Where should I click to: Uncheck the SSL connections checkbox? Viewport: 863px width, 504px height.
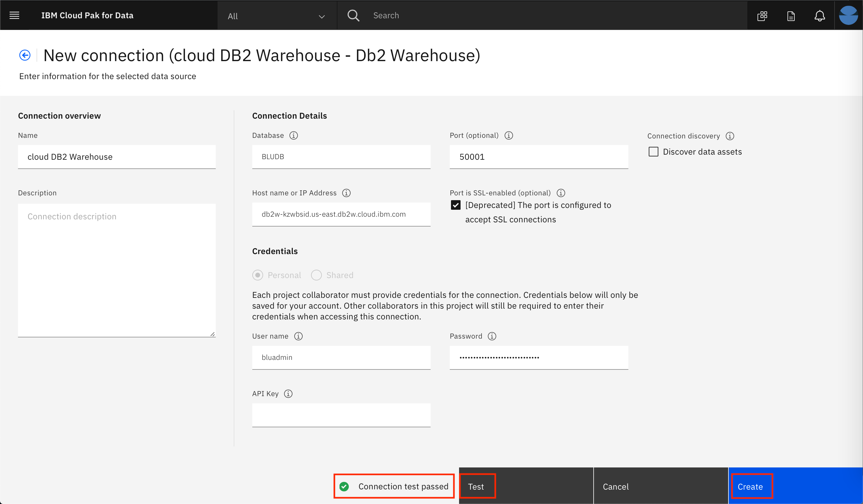coord(455,205)
